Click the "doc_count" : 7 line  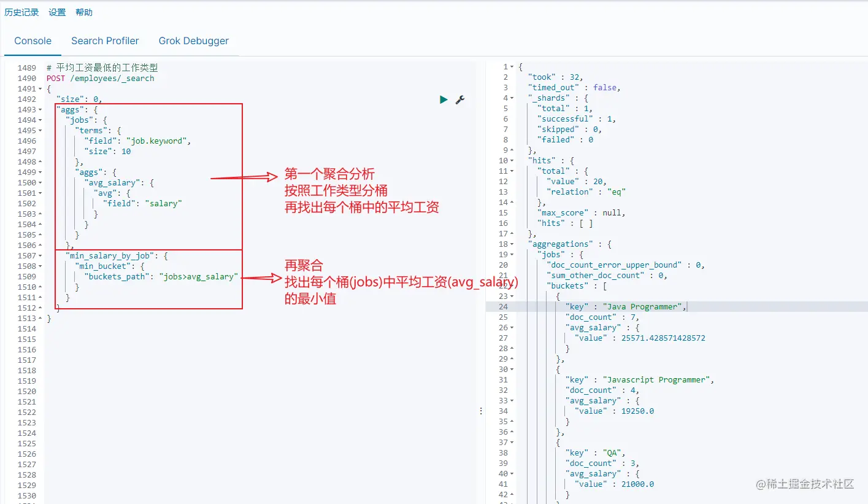coord(603,317)
